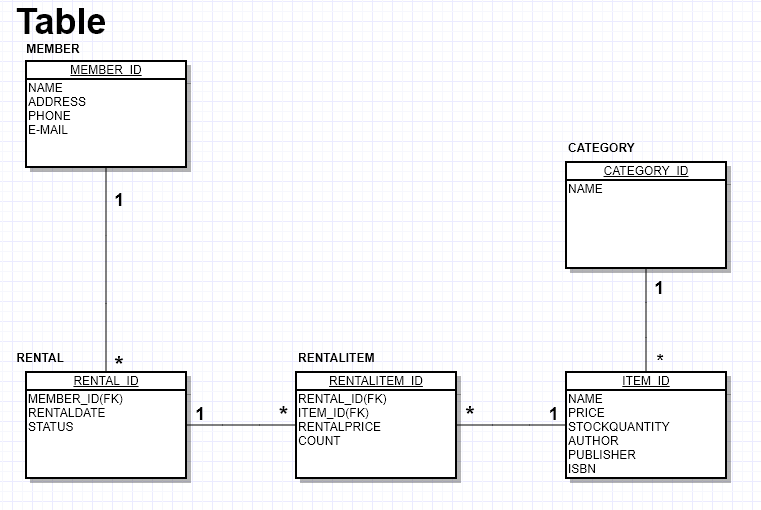Viewport: 761px width, 510px height.
Task: Select the underlined RENTAL_ID header
Action: [x=106, y=381]
